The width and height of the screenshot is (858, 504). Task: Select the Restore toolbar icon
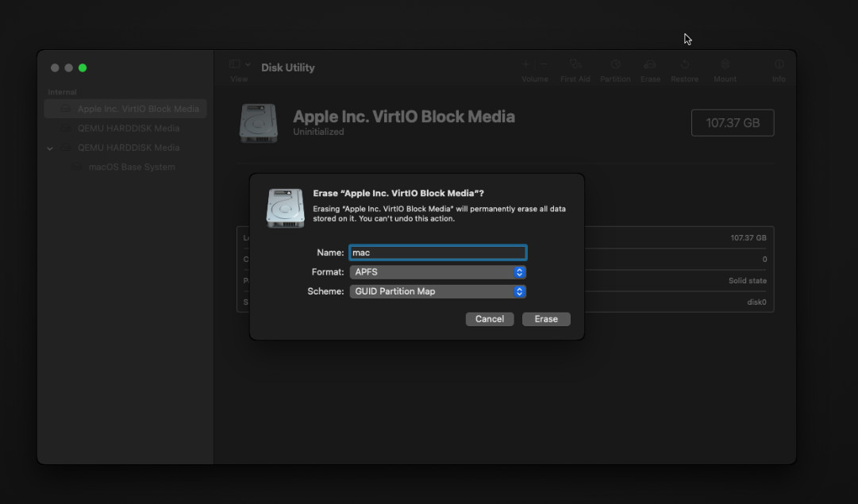click(x=684, y=64)
